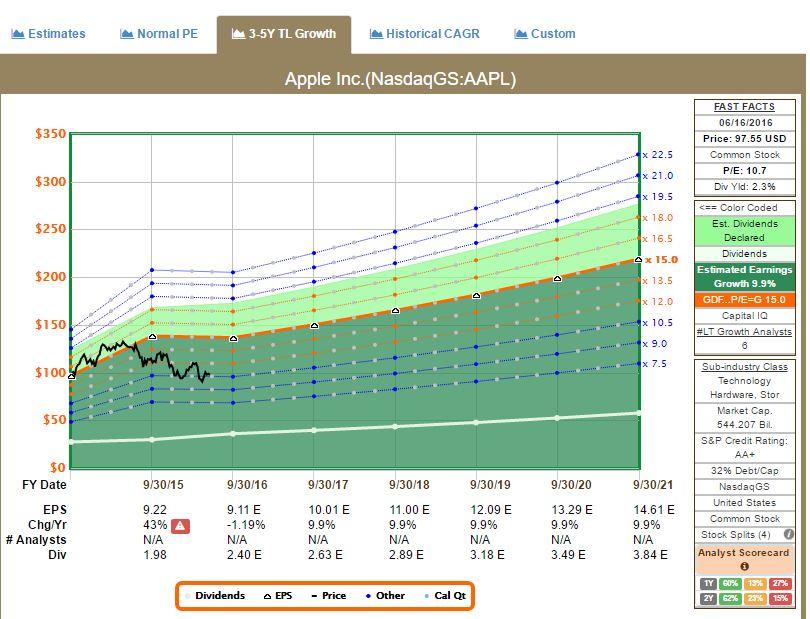Open the Historical CAGR tab
This screenshot has width=810, height=619.
pos(425,34)
